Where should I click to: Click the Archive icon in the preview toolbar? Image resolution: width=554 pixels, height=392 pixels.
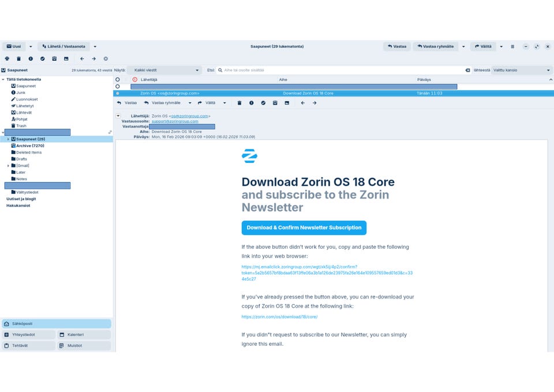point(275,103)
